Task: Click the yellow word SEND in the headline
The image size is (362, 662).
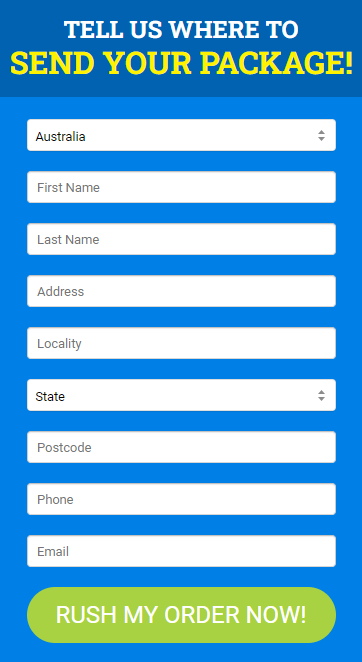Action: tap(52, 63)
